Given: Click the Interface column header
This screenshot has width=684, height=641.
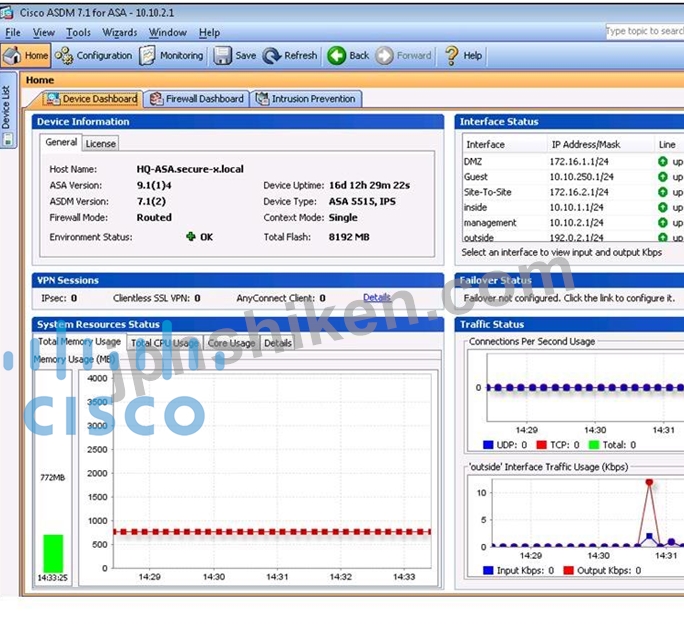Looking at the screenshot, I should tap(504, 144).
